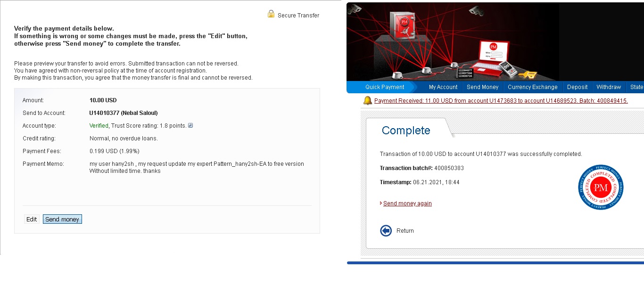Click the transaction batch number 400850383
This screenshot has width=644, height=285.
pyautogui.click(x=449, y=168)
